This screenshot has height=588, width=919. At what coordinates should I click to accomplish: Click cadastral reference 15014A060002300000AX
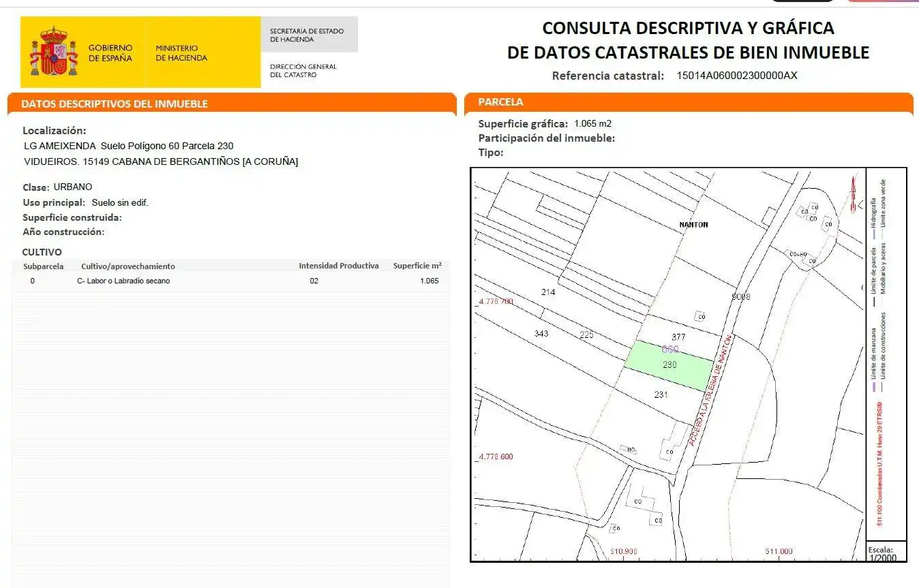(x=736, y=76)
